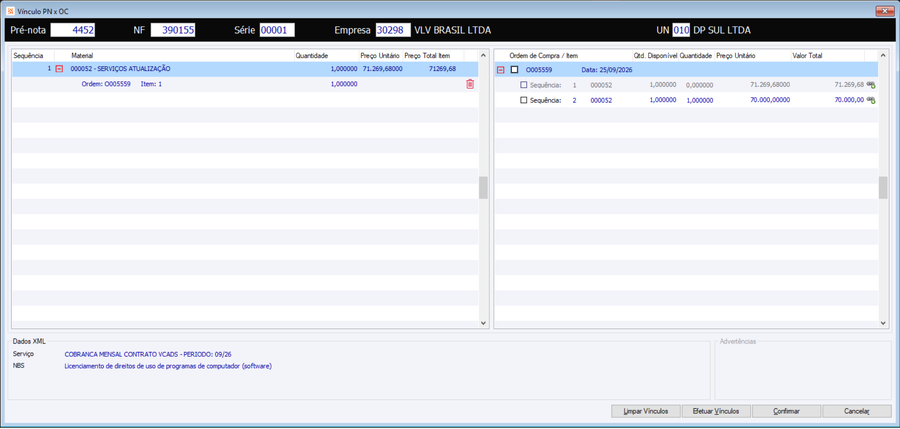900x429 pixels.
Task: Click link icon on Sequência 1 row
Action: pyautogui.click(x=871, y=85)
